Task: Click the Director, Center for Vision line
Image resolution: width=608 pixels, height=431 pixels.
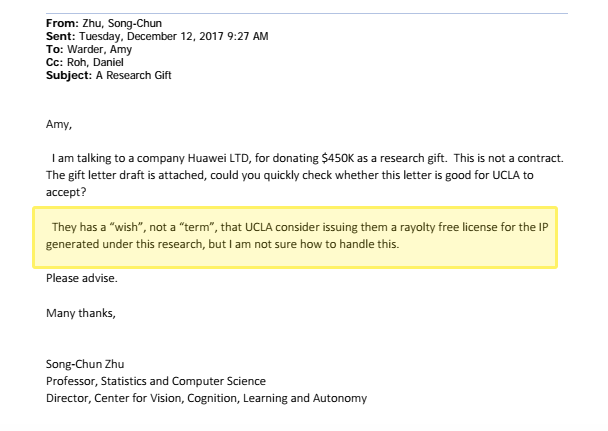Action: coord(206,398)
